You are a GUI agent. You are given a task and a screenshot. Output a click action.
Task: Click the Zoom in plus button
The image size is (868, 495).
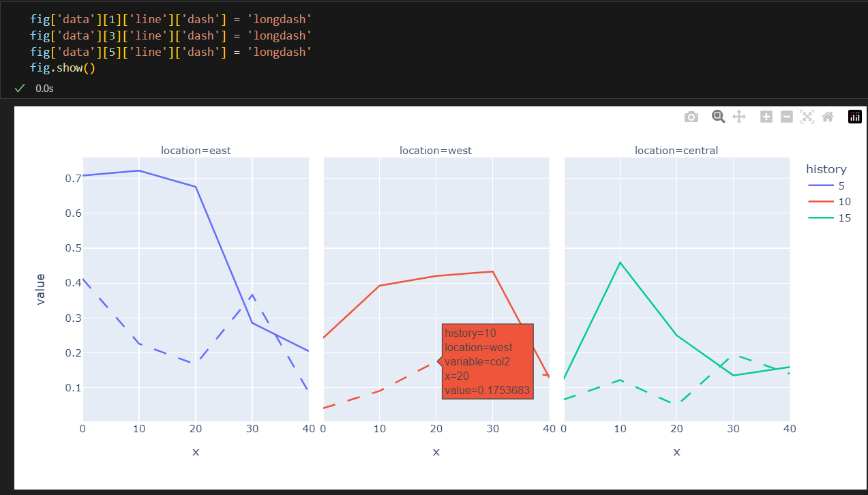[766, 117]
